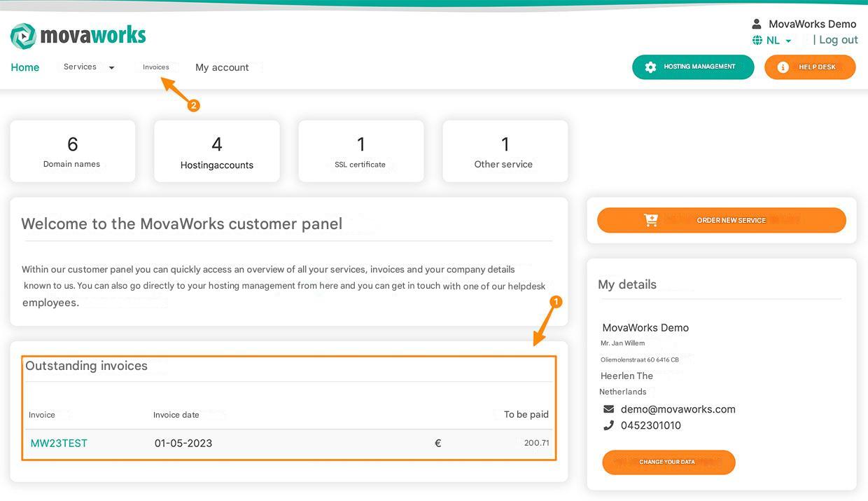Click the My details heading
Image resolution: width=868 pixels, height=501 pixels.
pyautogui.click(x=627, y=284)
